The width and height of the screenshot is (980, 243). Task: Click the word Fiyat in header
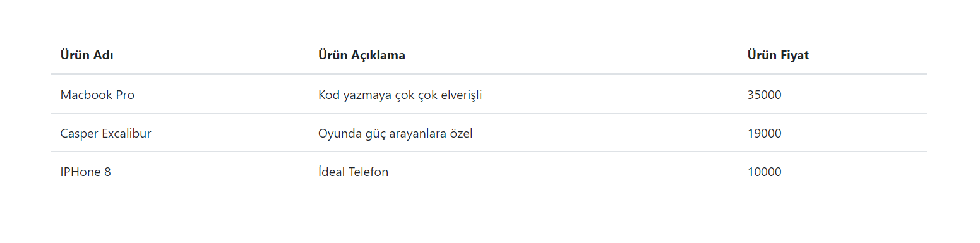pos(794,55)
